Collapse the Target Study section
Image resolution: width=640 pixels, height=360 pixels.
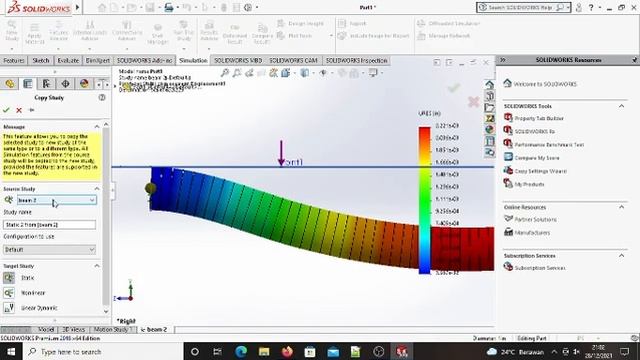(97, 266)
